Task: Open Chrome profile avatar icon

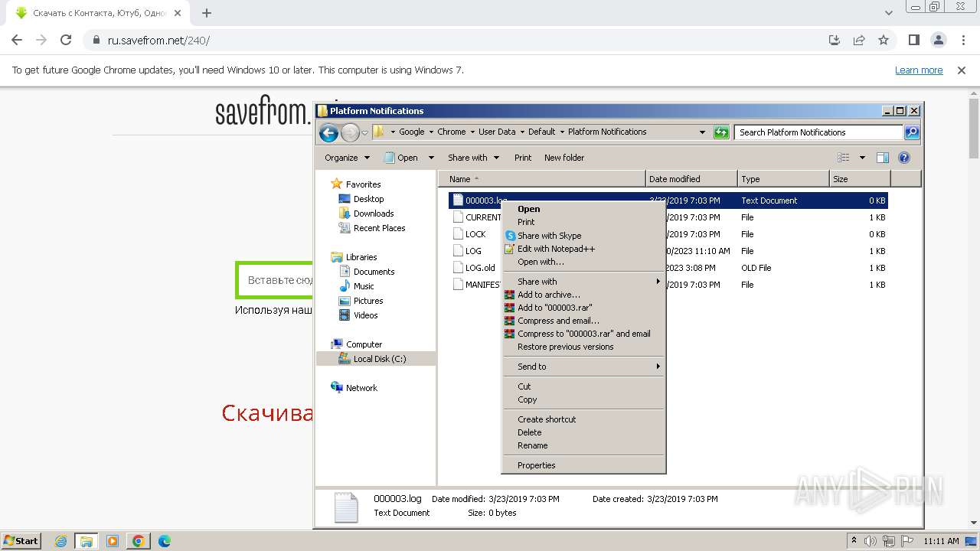Action: click(938, 40)
